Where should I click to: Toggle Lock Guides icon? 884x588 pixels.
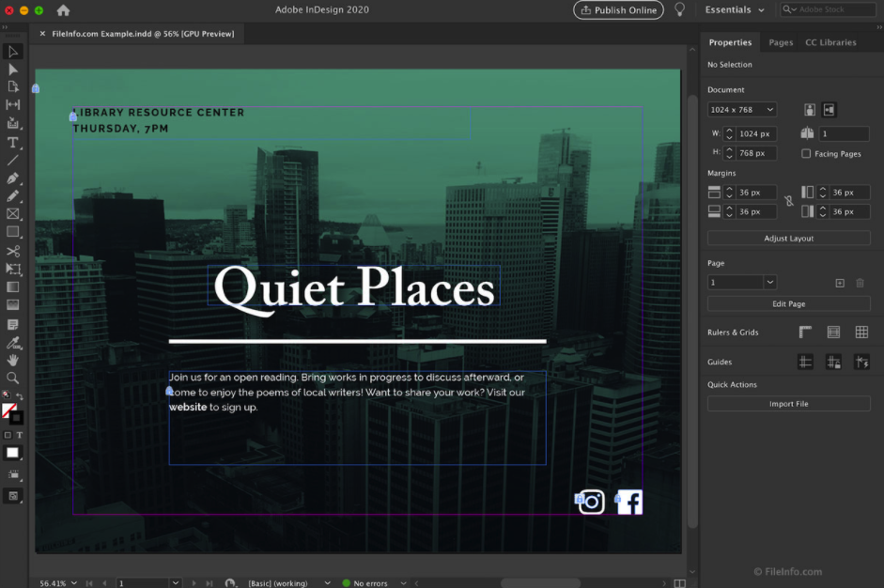[x=833, y=362]
